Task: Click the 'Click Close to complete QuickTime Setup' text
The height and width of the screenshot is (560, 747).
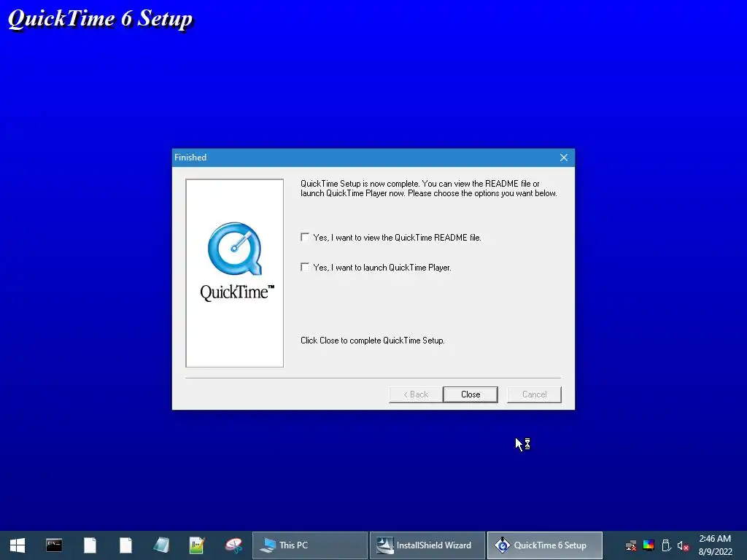Action: tap(373, 341)
